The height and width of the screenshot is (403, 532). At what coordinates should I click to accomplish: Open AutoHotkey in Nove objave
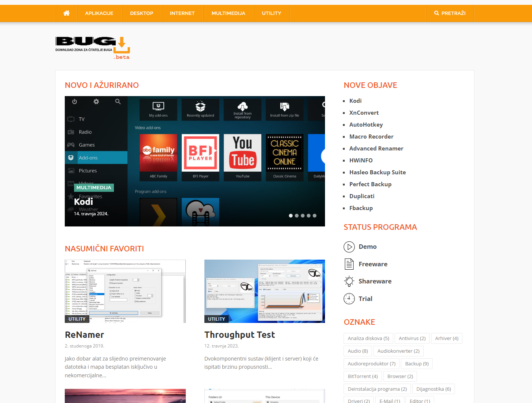pyautogui.click(x=366, y=124)
